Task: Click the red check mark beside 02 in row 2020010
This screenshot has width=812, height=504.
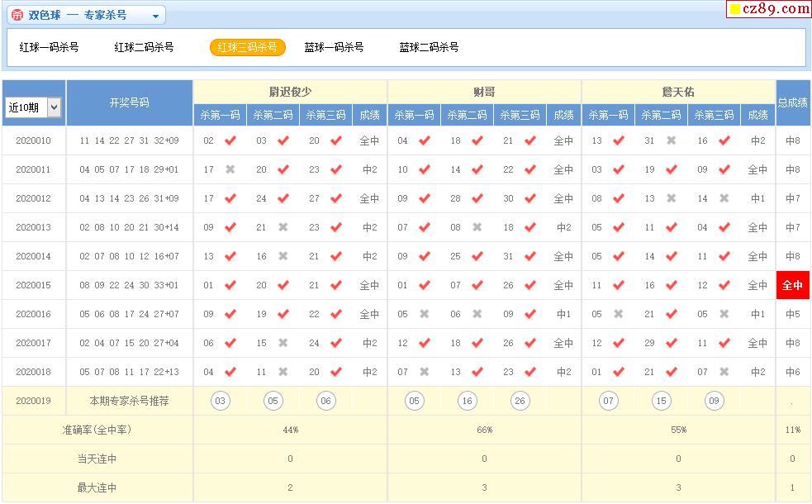Action: (x=230, y=140)
